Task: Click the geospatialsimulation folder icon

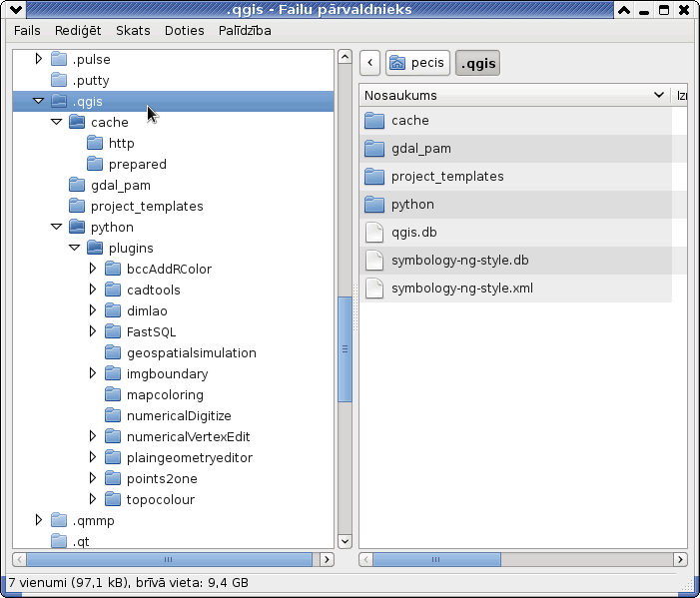Action: [113, 352]
